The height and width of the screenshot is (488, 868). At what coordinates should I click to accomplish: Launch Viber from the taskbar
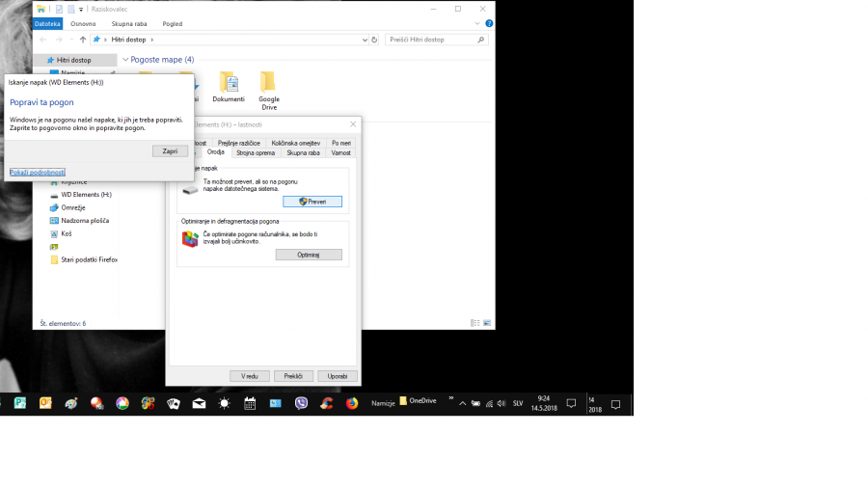coord(301,403)
